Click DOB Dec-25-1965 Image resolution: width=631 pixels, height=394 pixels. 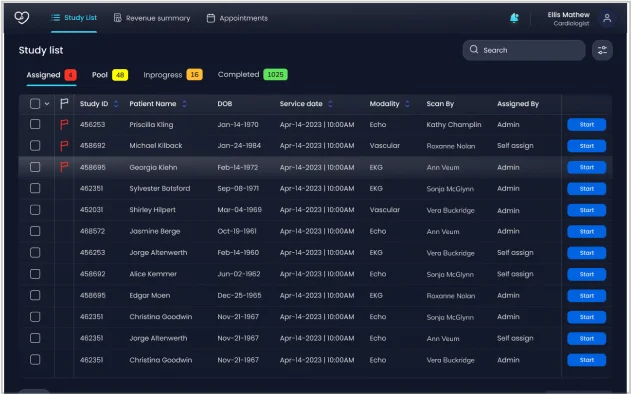tap(239, 295)
